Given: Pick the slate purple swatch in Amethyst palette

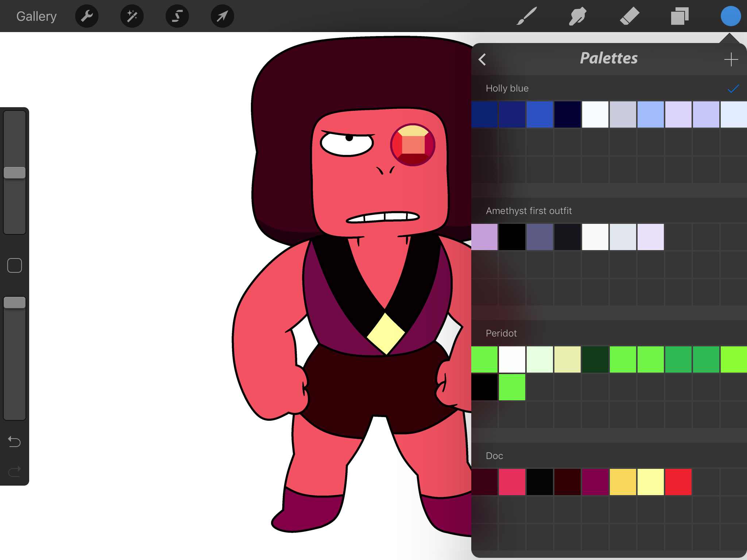Looking at the screenshot, I should click(540, 237).
